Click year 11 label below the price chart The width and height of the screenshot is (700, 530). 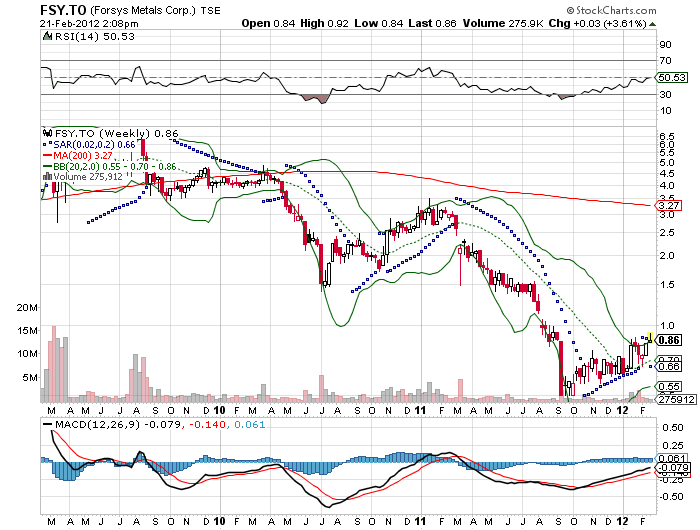click(x=420, y=410)
